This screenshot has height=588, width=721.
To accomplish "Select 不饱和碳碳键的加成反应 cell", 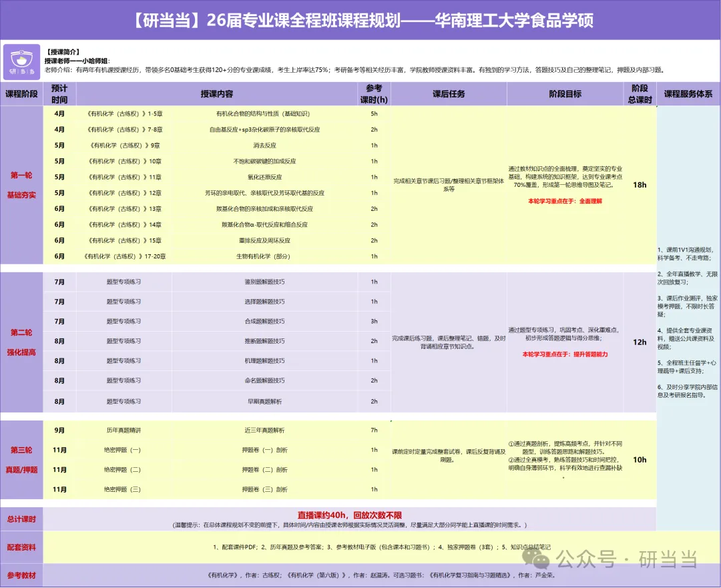I will [265, 162].
